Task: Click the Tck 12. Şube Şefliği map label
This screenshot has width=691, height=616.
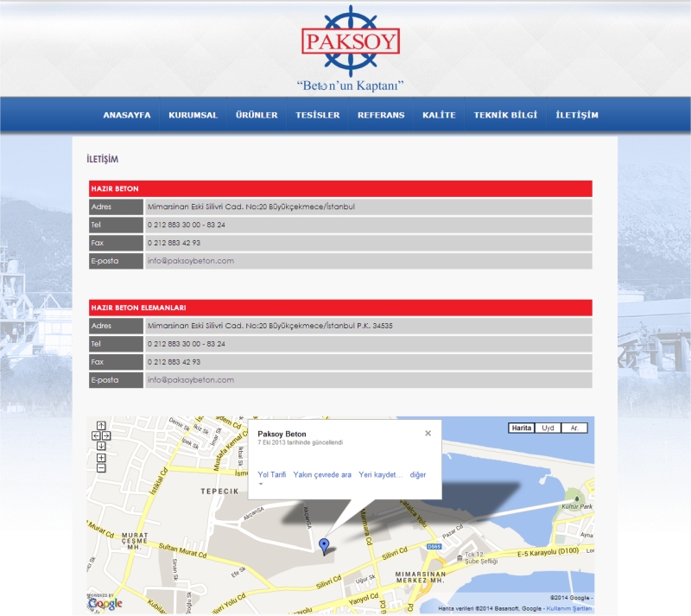Action: 480,557
